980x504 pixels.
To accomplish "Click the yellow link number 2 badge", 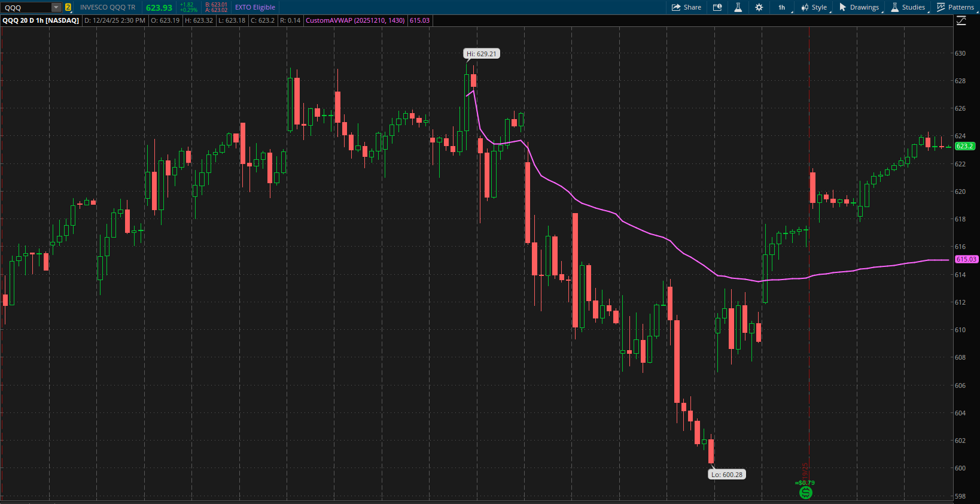I will click(x=68, y=7).
